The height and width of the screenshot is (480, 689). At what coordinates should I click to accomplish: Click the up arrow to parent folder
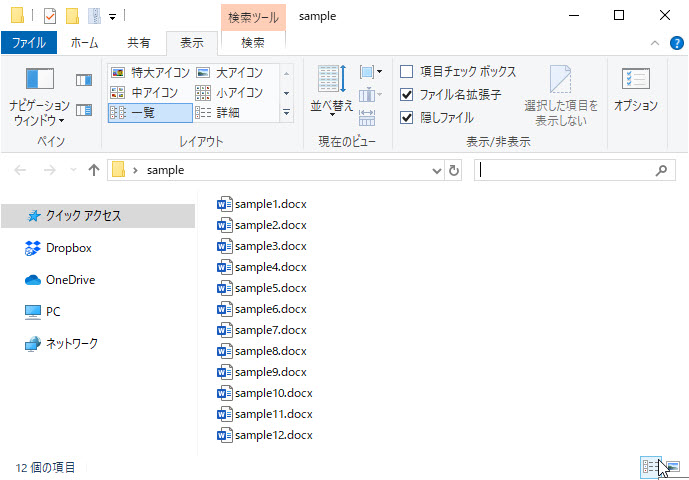click(x=94, y=170)
